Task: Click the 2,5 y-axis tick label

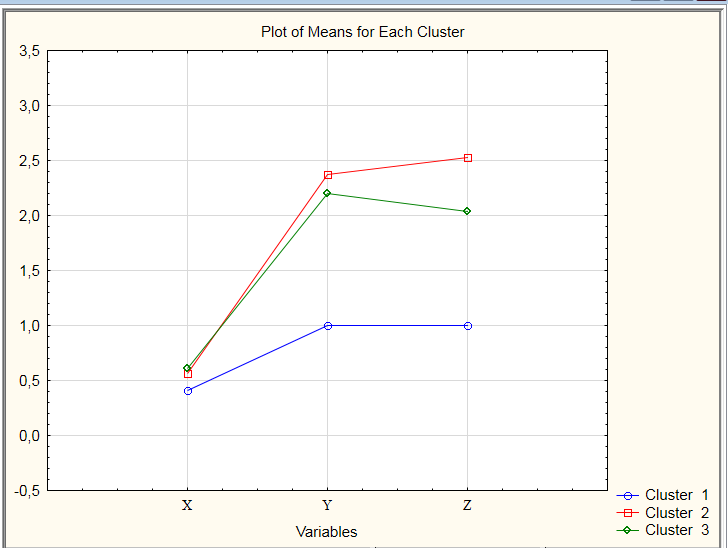Action: (29, 161)
